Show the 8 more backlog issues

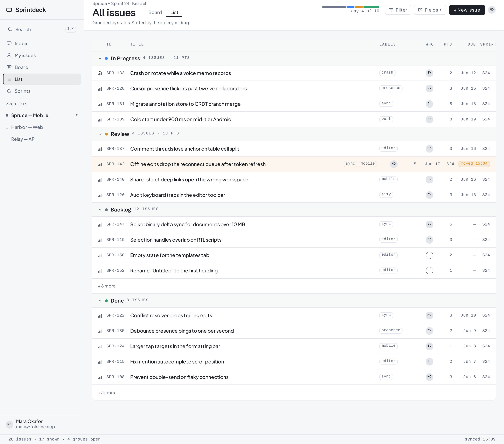107,286
